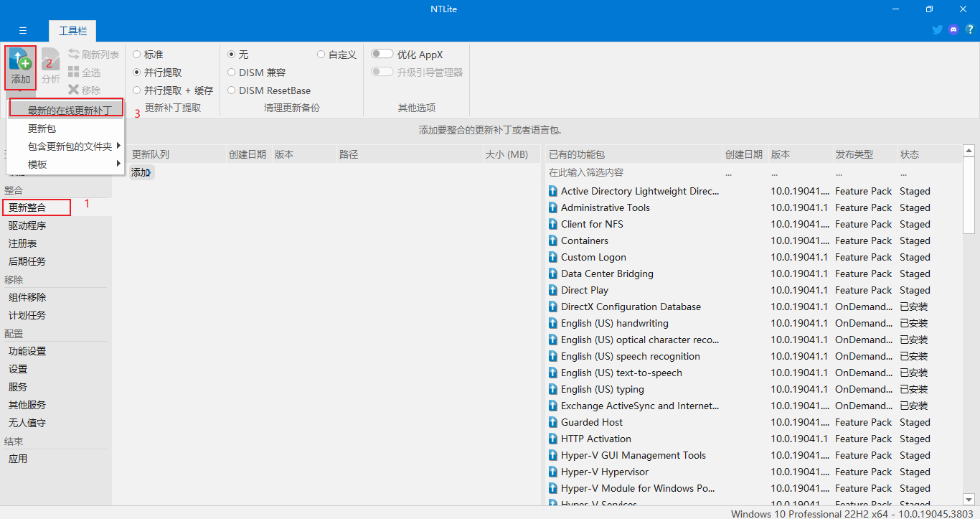
Task: Click the Direct Play package icon
Action: pos(553,290)
